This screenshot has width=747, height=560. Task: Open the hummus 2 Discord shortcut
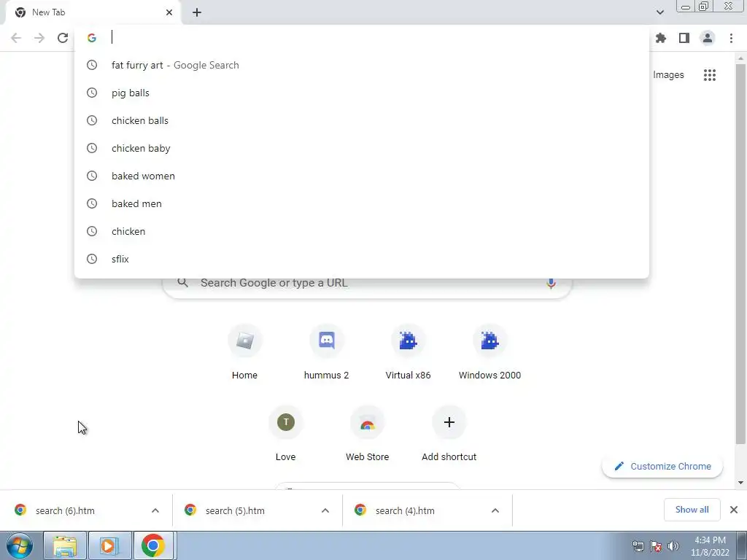[326, 352]
